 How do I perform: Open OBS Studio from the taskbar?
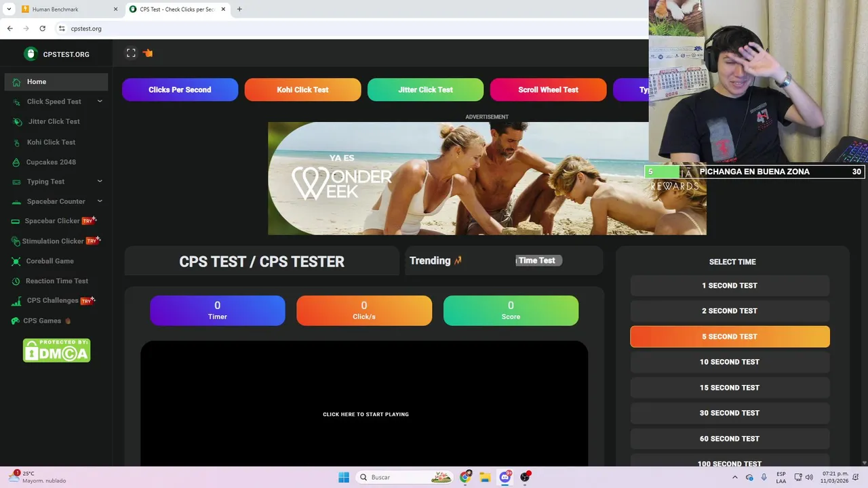coord(525,477)
